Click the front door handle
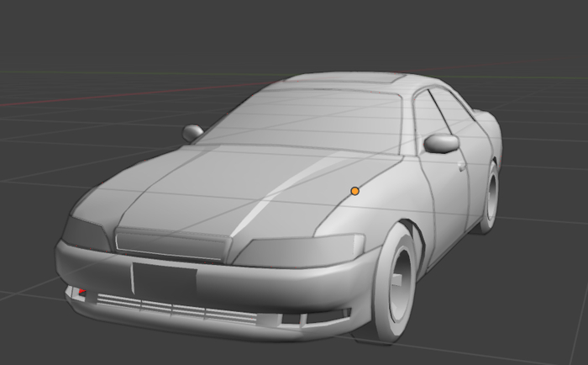 click(x=463, y=166)
